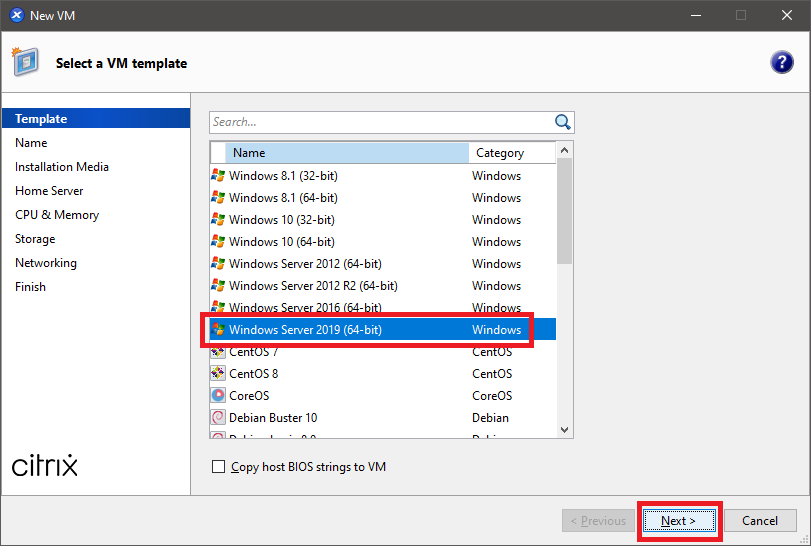Click inside the template search field

(380, 122)
